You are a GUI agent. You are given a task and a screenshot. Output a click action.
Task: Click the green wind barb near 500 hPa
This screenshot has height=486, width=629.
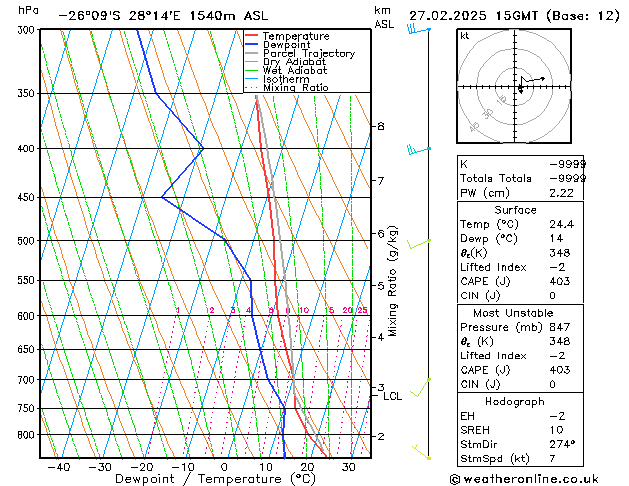(420, 242)
